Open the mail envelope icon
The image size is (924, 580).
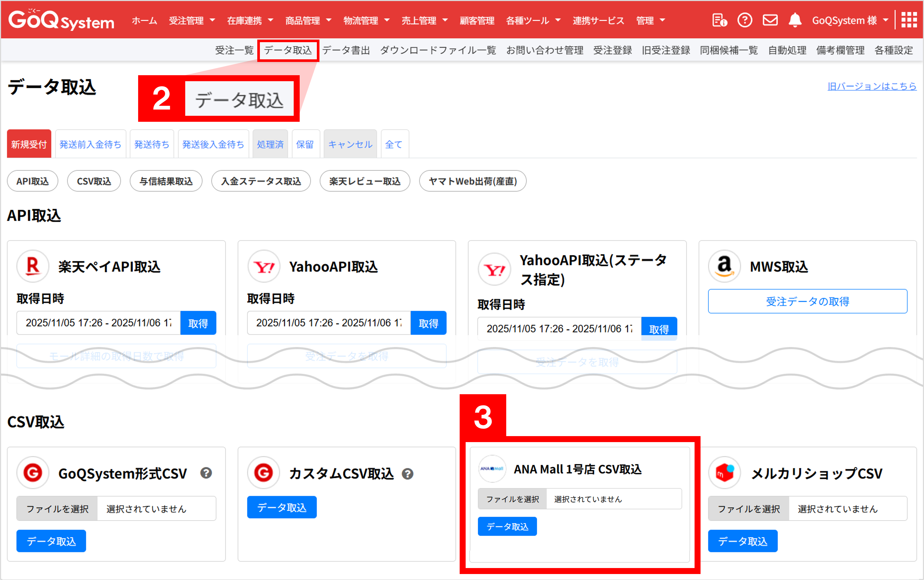(770, 20)
